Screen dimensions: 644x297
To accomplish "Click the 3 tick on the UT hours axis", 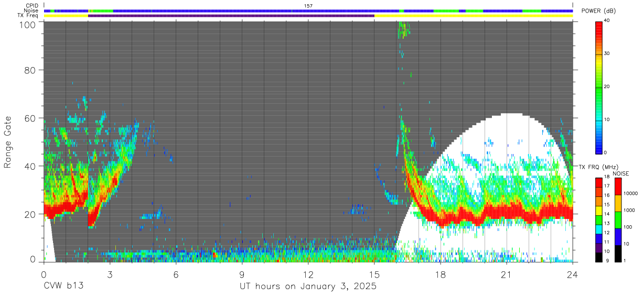I will click(x=110, y=274).
